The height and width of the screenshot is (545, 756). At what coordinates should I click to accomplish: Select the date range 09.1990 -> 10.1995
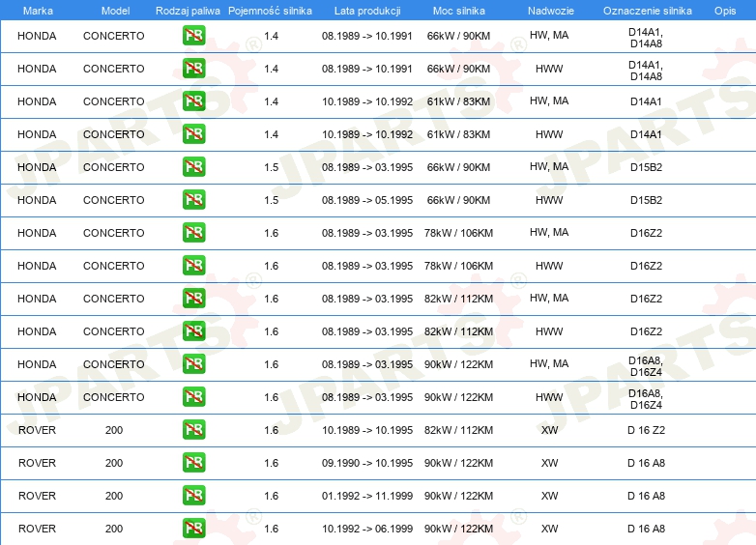point(367,463)
